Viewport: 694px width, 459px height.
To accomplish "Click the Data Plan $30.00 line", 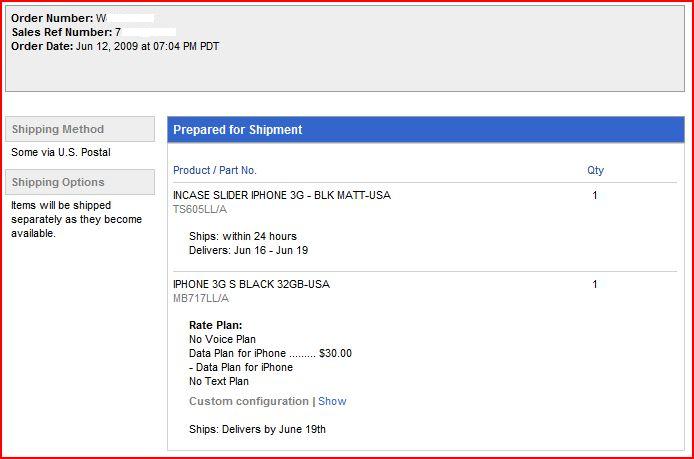I will (270, 353).
